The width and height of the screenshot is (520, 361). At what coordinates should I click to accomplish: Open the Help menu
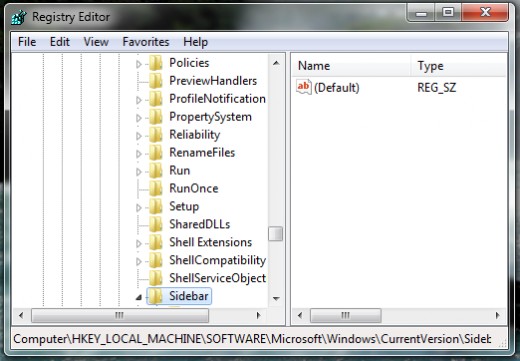point(195,42)
